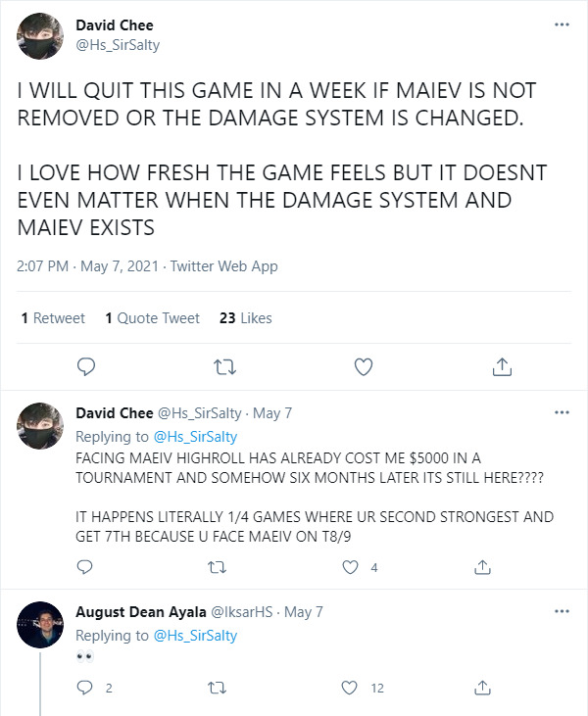Retweet the main tweet about Maiev

tap(224, 367)
